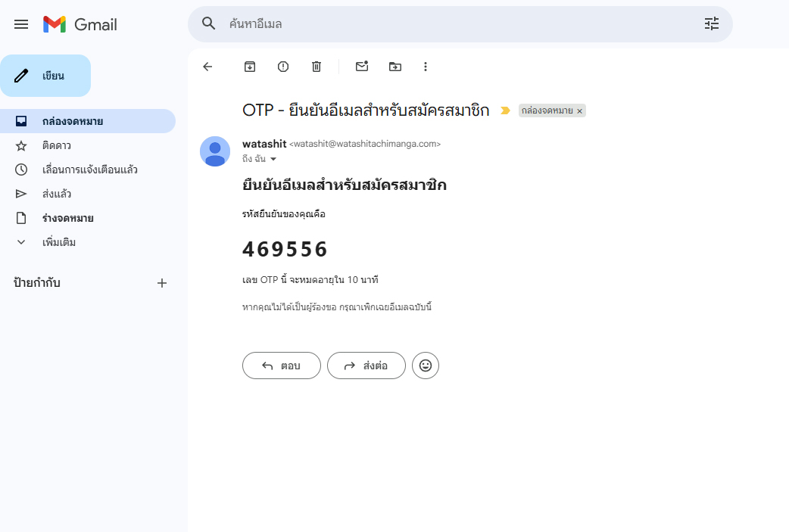Remove the กล่องจดหมาย label using its x
Image resolution: width=789 pixels, height=532 pixels.
pyautogui.click(x=580, y=111)
